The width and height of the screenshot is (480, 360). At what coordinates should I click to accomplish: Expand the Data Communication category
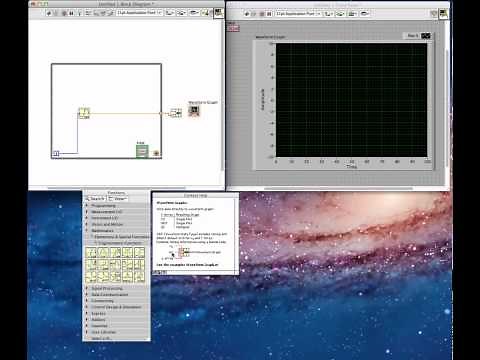click(116, 295)
